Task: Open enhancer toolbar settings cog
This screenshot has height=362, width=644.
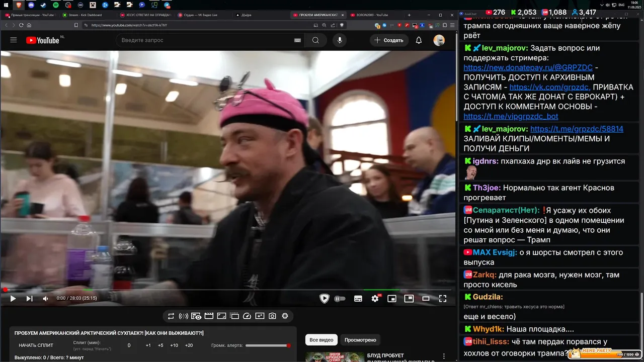Action: pyautogui.click(x=285, y=316)
